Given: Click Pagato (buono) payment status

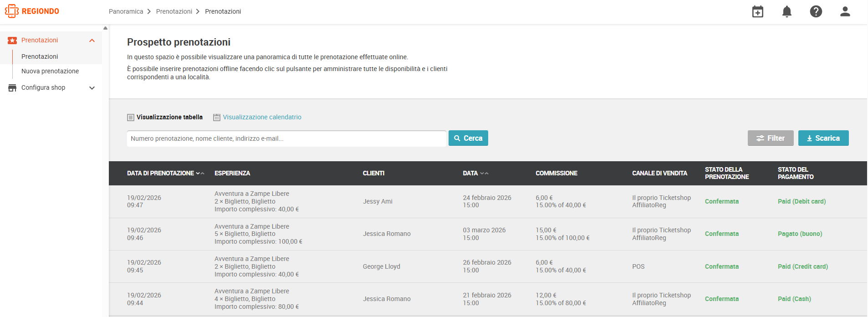Looking at the screenshot, I should coord(800,234).
